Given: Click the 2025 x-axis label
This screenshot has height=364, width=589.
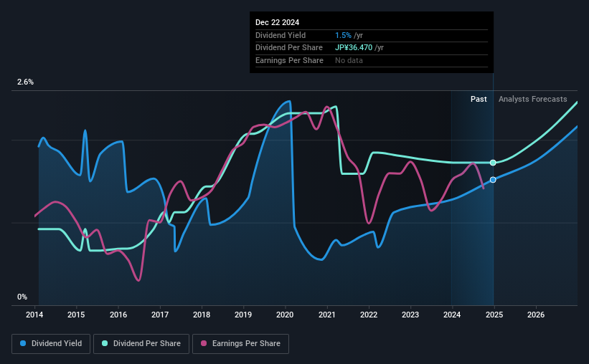Looking at the screenshot, I should click(494, 315).
